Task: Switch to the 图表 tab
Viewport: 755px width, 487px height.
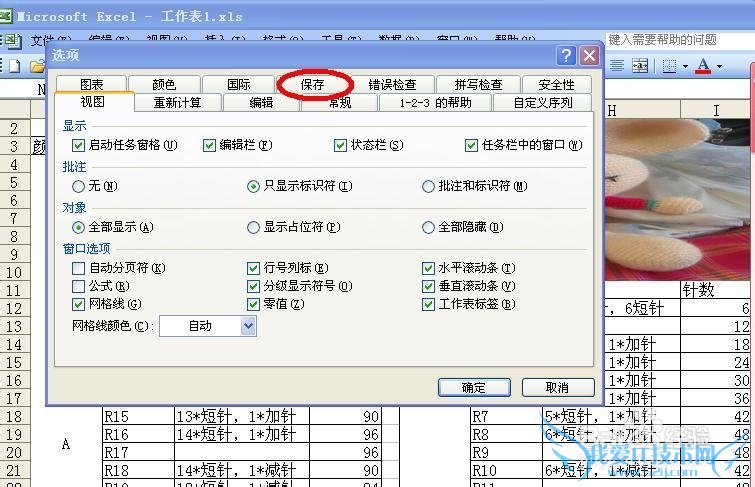Action: (x=91, y=84)
